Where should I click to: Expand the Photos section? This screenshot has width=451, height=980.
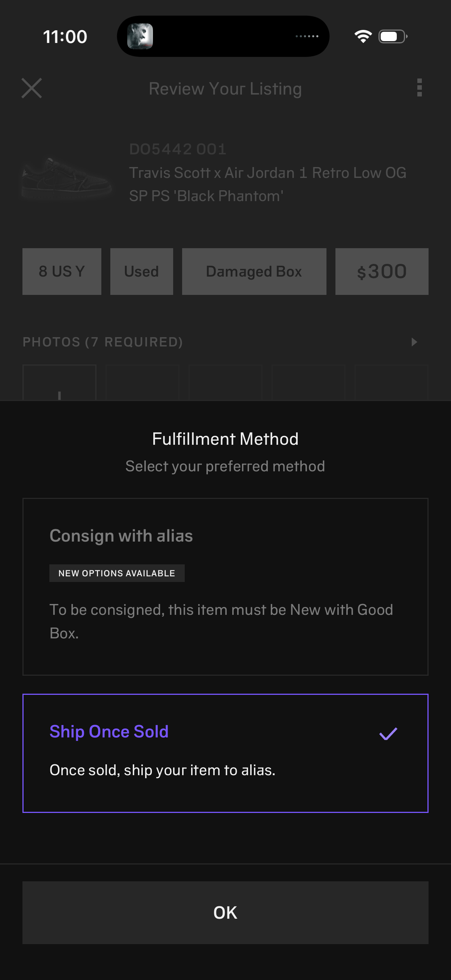tap(414, 342)
